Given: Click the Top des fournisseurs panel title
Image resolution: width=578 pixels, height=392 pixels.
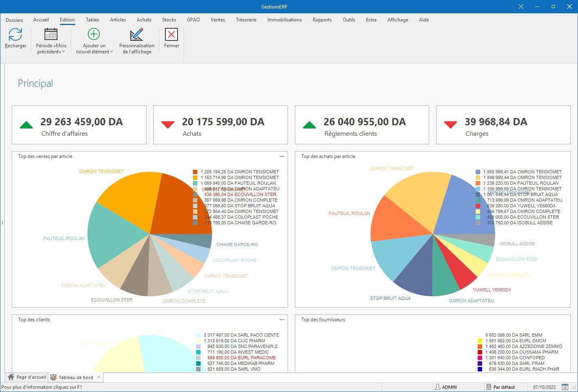Looking at the screenshot, I should (323, 320).
